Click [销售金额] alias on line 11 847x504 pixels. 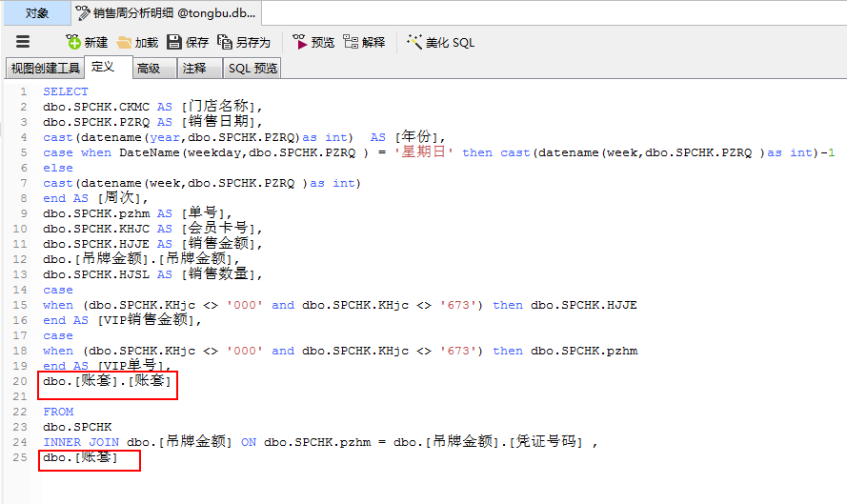click(x=217, y=243)
